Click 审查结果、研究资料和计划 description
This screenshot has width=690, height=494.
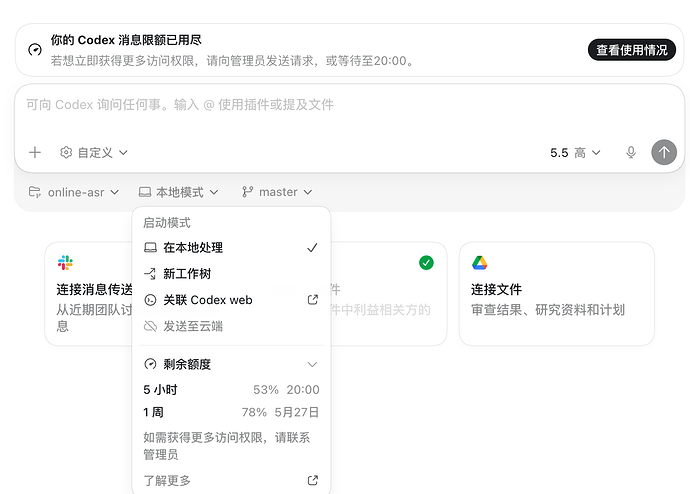click(x=548, y=310)
